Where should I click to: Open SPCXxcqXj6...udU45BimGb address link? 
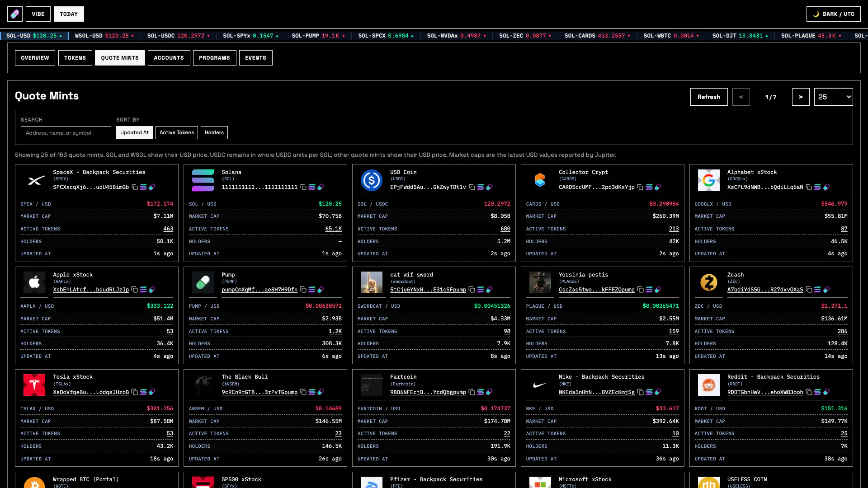click(x=91, y=187)
